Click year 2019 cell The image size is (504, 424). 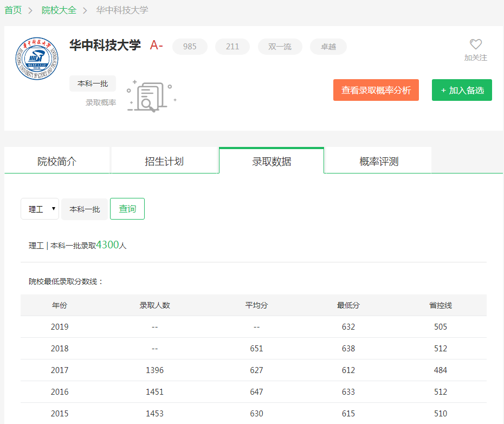point(60,327)
